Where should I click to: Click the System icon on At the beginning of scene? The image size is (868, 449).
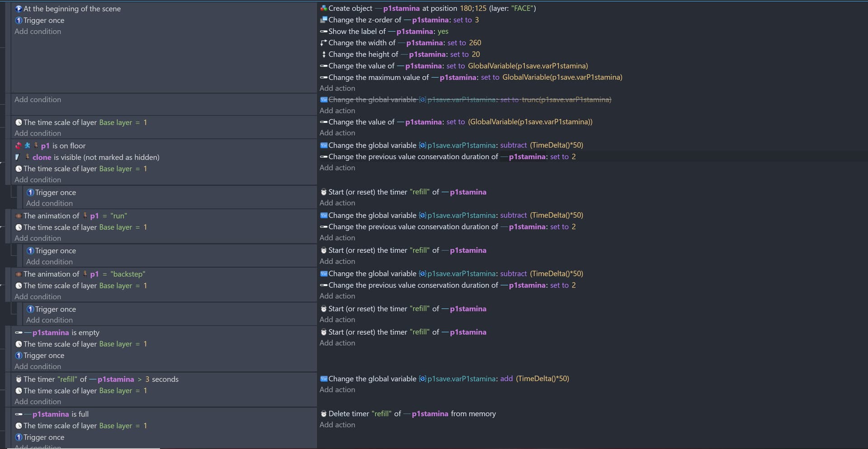click(x=19, y=9)
